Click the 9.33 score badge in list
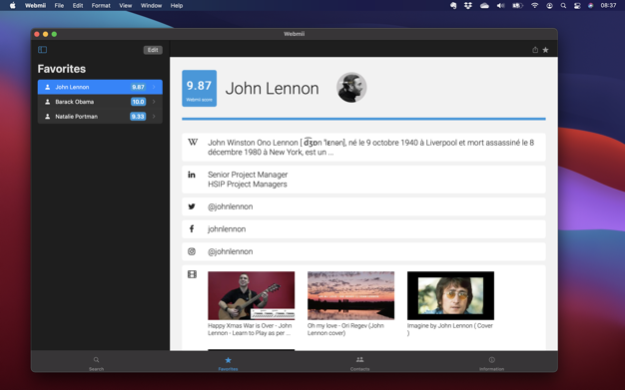This screenshot has width=625, height=390. pos(138,116)
